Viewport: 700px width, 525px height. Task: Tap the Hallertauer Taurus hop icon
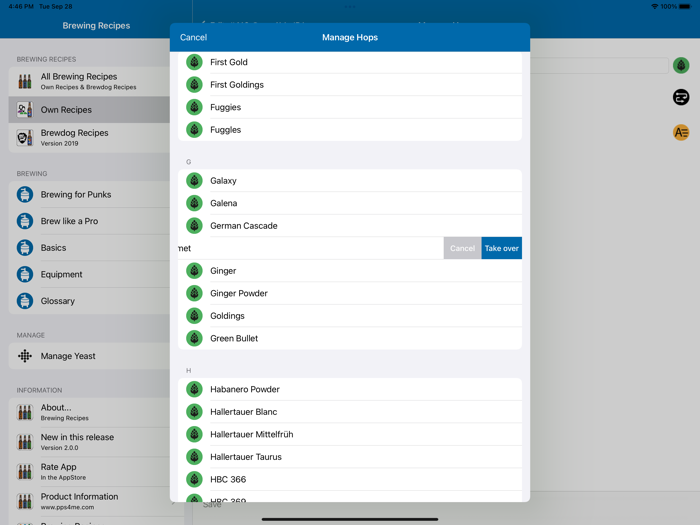[194, 457]
